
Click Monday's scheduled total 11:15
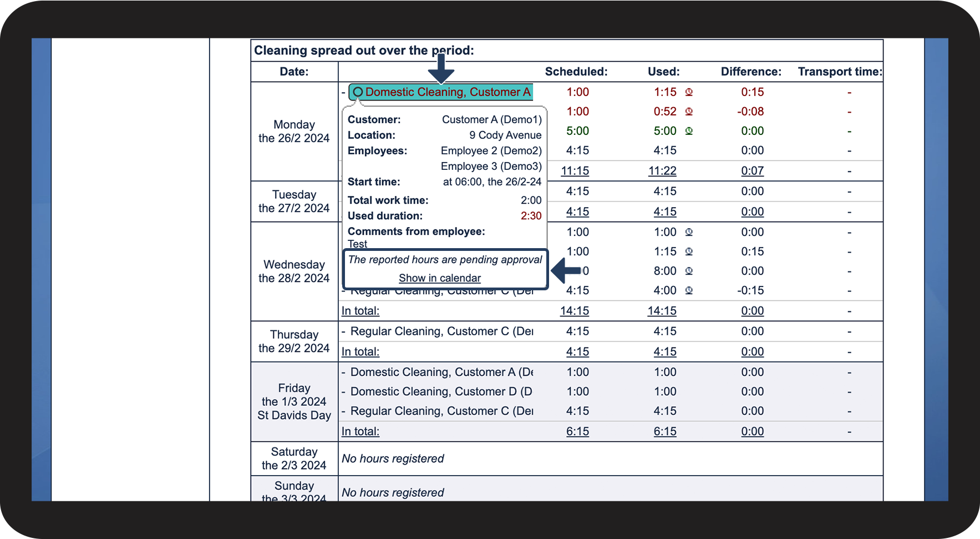575,171
